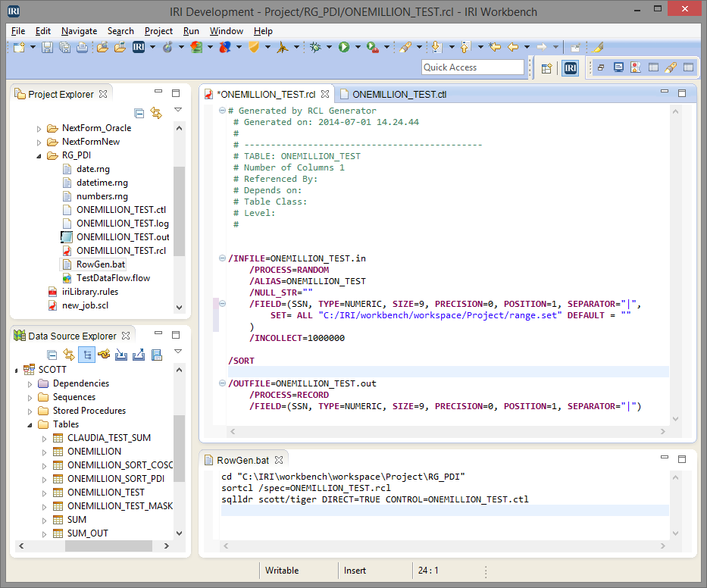
Task: Switch to the IRI perspective button
Action: click(571, 68)
